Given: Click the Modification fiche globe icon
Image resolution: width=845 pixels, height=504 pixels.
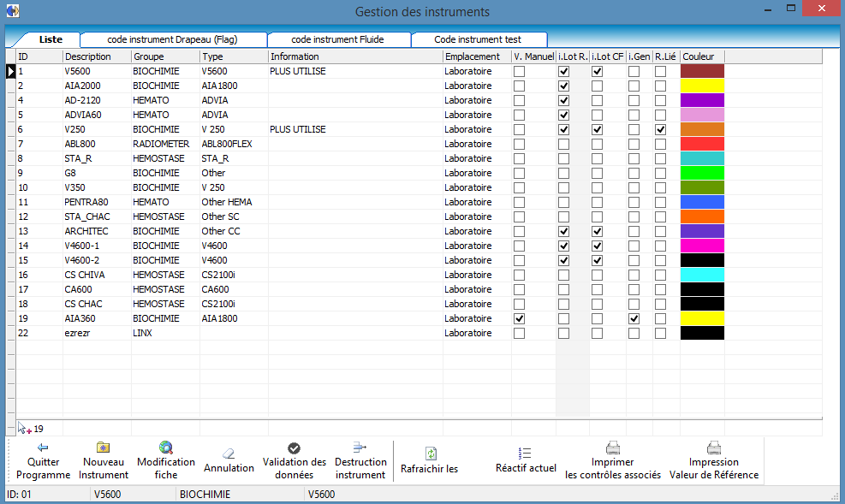Looking at the screenshot, I should point(166,448).
